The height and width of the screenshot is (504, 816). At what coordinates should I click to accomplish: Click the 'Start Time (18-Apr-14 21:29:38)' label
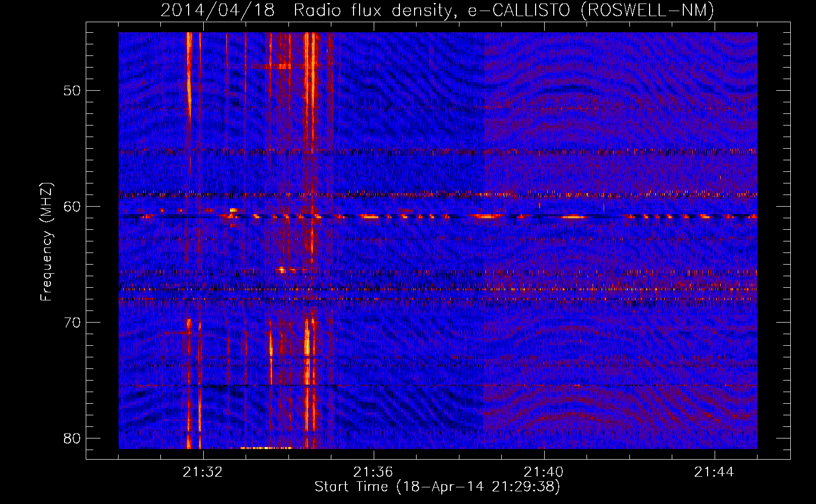click(x=437, y=487)
